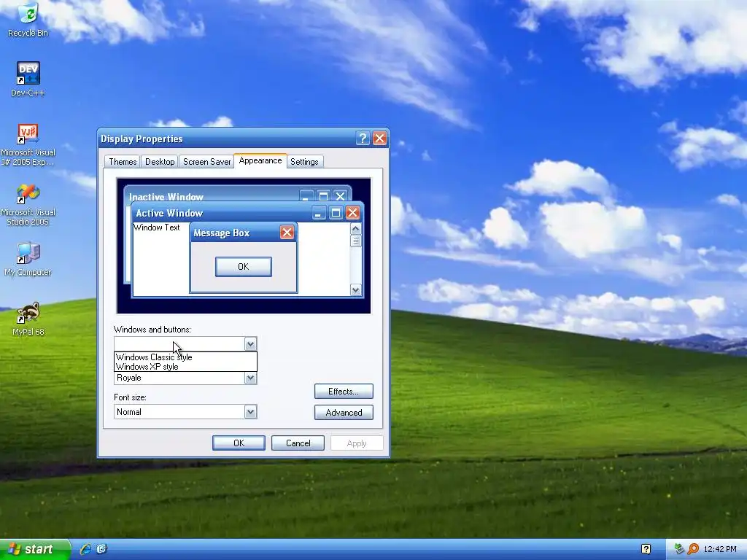
Task: Click the greyed Apply button
Action: (357, 443)
